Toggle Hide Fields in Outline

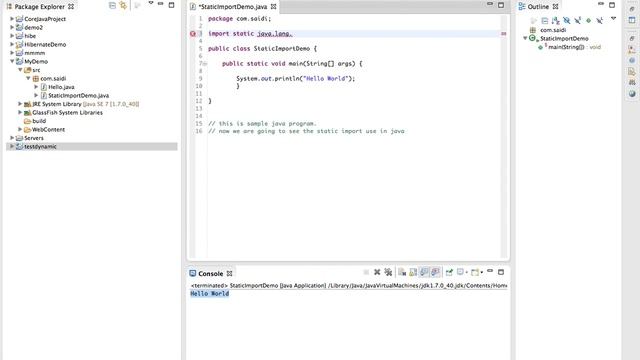(x=567, y=20)
